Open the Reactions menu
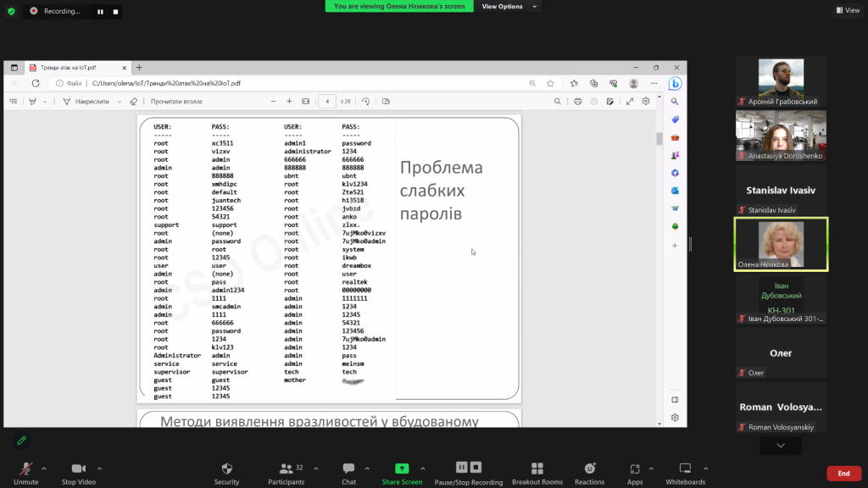This screenshot has height=488, width=868. click(x=590, y=474)
